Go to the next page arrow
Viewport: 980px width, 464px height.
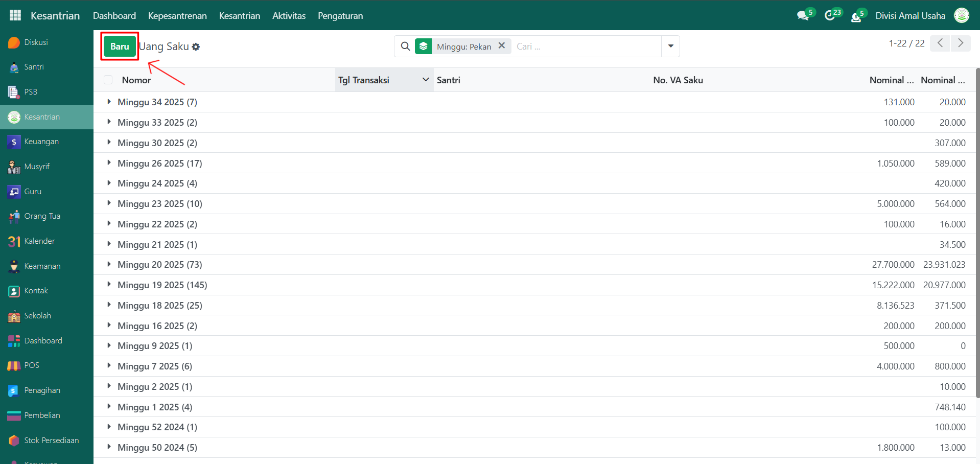[x=960, y=43]
